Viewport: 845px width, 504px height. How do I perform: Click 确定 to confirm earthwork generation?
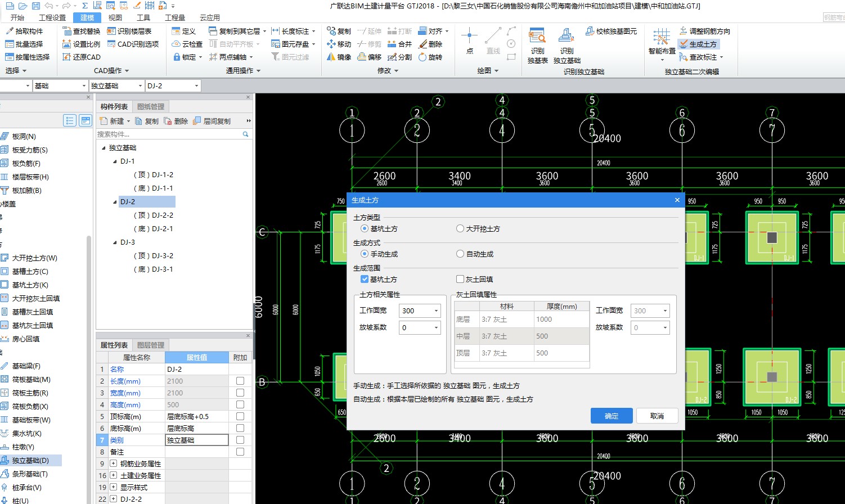(x=612, y=416)
